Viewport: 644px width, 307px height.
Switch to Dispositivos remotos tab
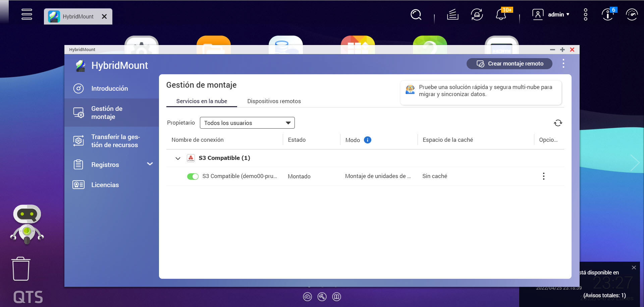(x=274, y=101)
